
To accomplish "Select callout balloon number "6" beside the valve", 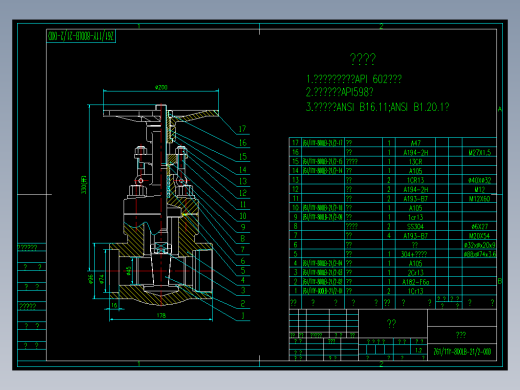I will tap(243, 261).
